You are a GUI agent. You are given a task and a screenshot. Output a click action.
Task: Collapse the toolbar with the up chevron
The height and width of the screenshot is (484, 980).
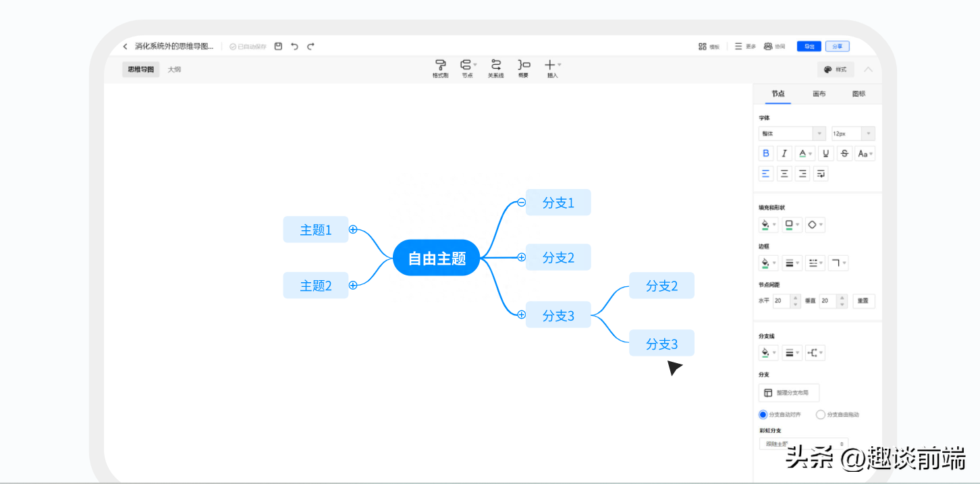tap(869, 69)
